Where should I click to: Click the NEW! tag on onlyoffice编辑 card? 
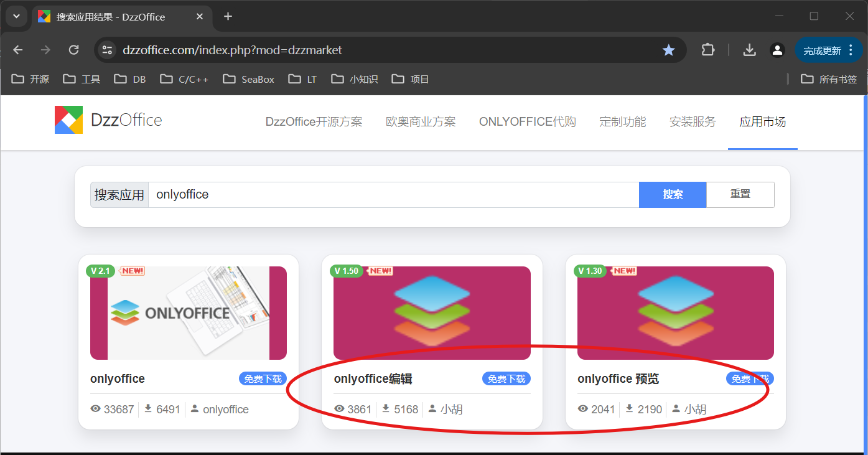click(380, 271)
